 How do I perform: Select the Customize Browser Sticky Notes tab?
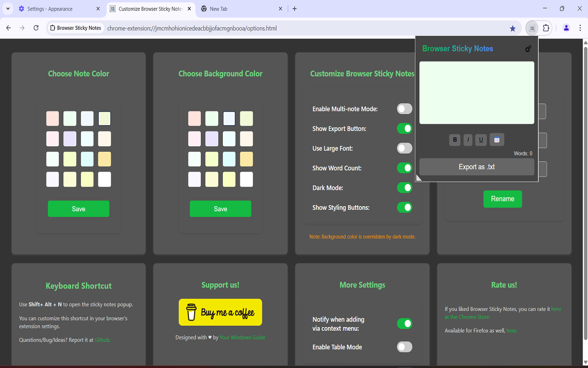151,9
